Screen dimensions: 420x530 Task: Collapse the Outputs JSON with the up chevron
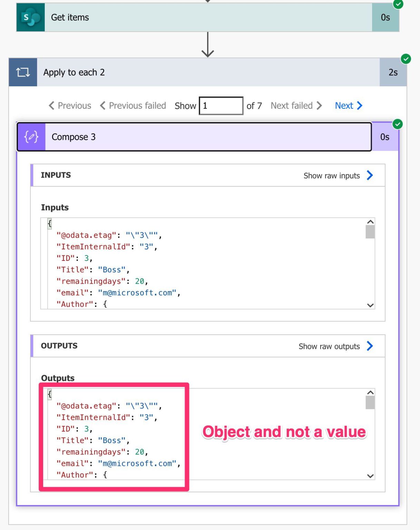point(370,393)
